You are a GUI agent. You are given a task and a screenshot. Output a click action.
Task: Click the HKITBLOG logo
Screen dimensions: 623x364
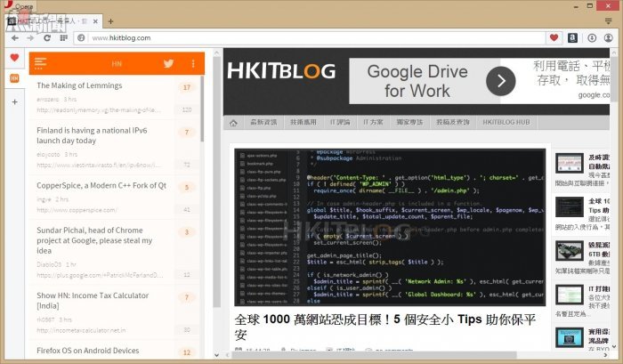pos(281,71)
